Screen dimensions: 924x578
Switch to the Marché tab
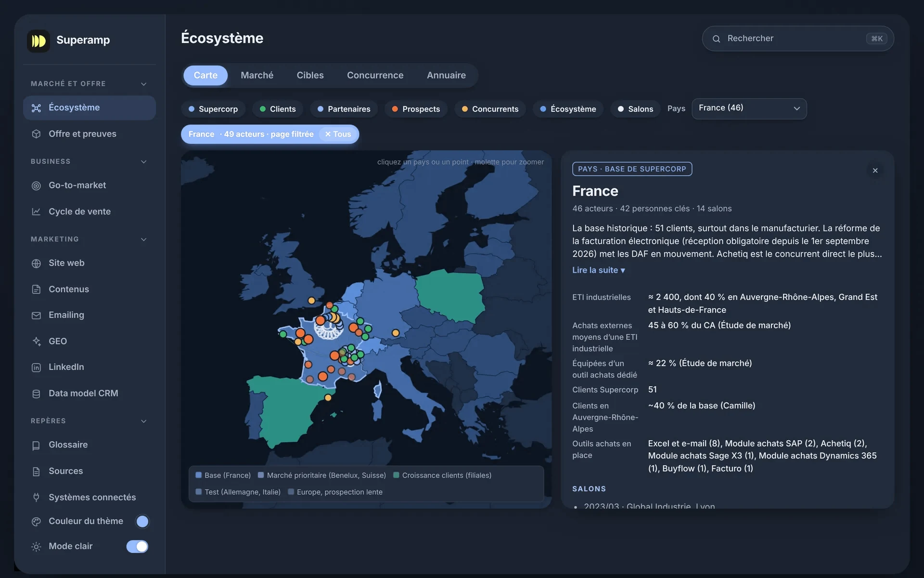click(257, 75)
